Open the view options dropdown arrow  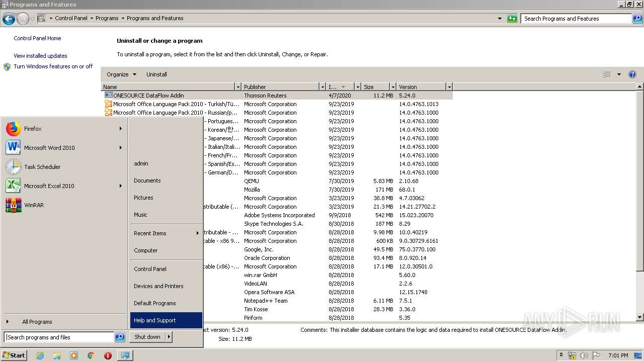click(x=619, y=74)
